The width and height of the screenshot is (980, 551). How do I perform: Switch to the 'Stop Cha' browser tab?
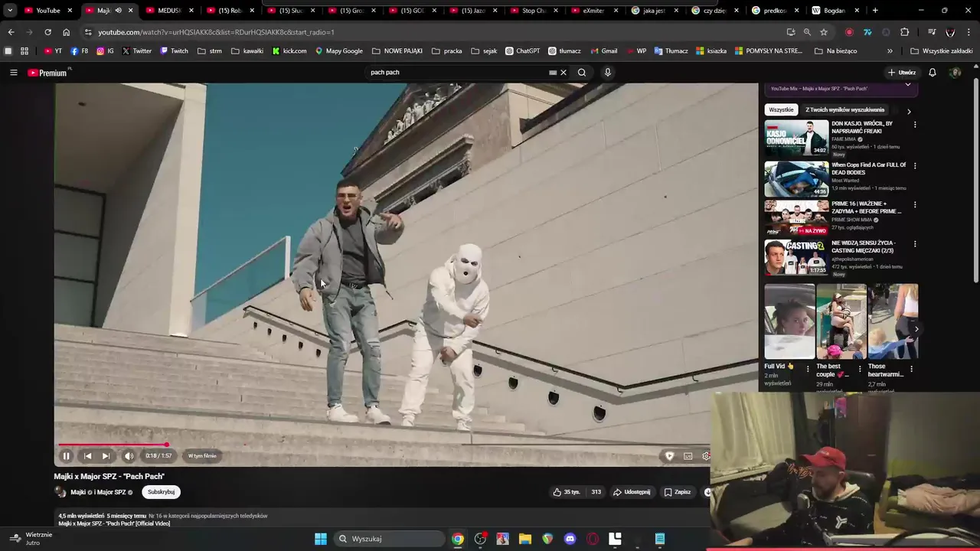click(534, 11)
